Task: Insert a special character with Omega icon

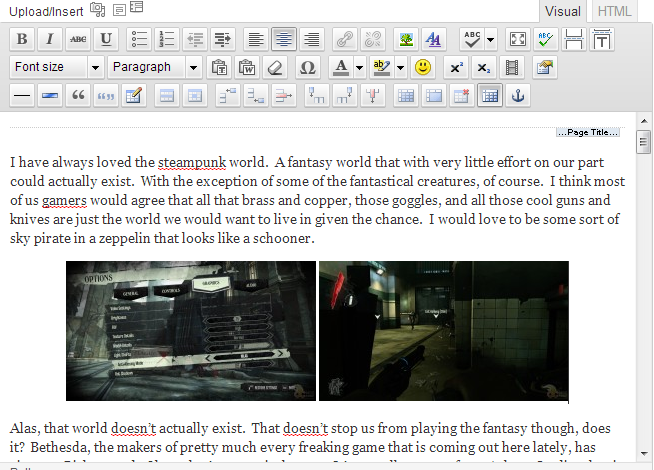Action: tap(307, 67)
